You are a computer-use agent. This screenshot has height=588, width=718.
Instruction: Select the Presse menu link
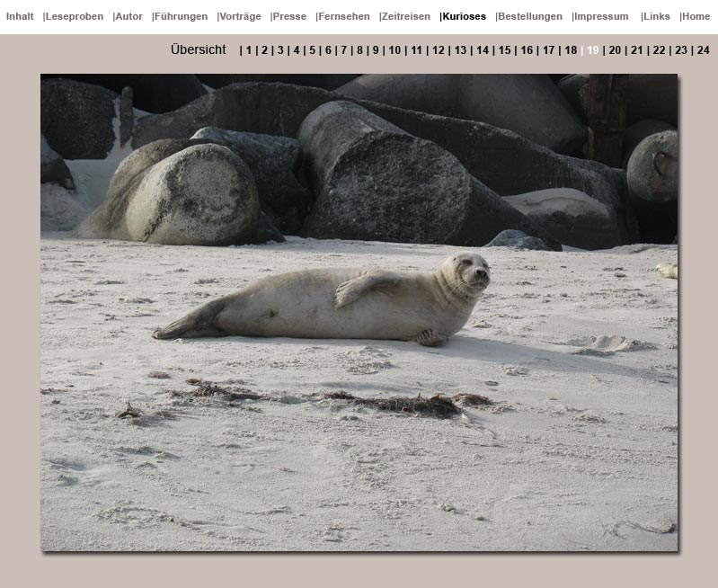click(290, 16)
